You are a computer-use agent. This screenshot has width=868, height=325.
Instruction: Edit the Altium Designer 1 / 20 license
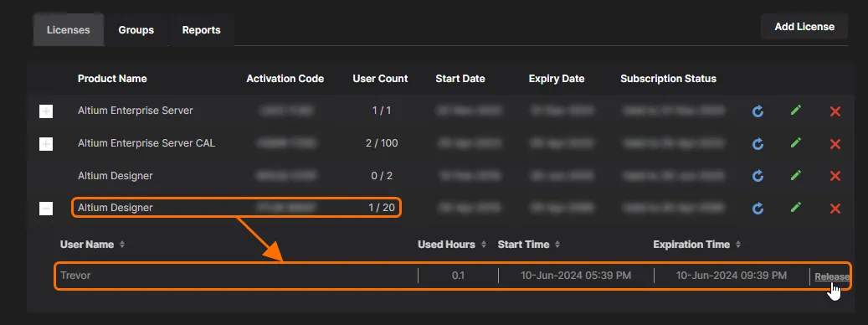pyautogui.click(x=795, y=207)
